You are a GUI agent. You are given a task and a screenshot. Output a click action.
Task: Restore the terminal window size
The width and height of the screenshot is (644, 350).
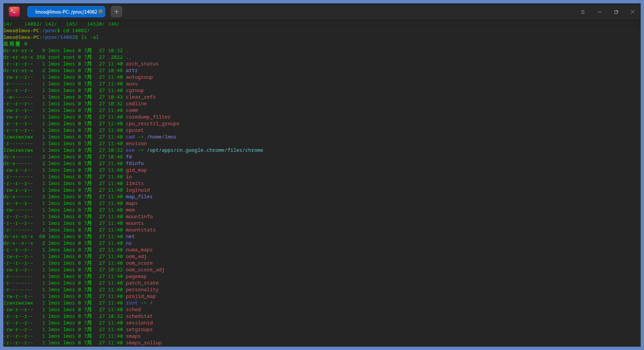pos(616,12)
